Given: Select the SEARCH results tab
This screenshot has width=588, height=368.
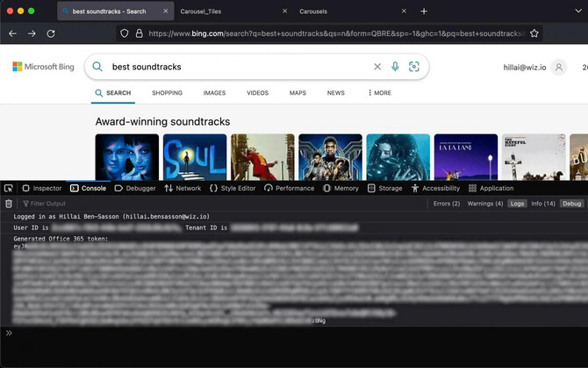Looking at the screenshot, I should 113,93.
